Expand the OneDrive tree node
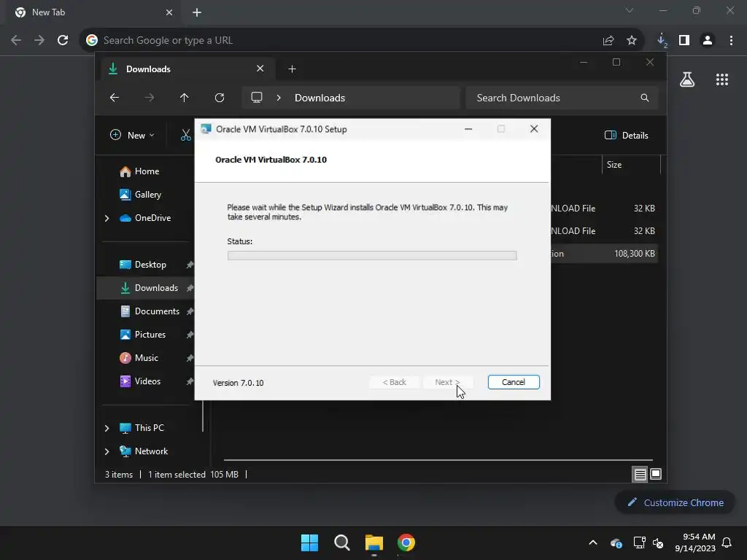The image size is (747, 560). [x=107, y=218]
